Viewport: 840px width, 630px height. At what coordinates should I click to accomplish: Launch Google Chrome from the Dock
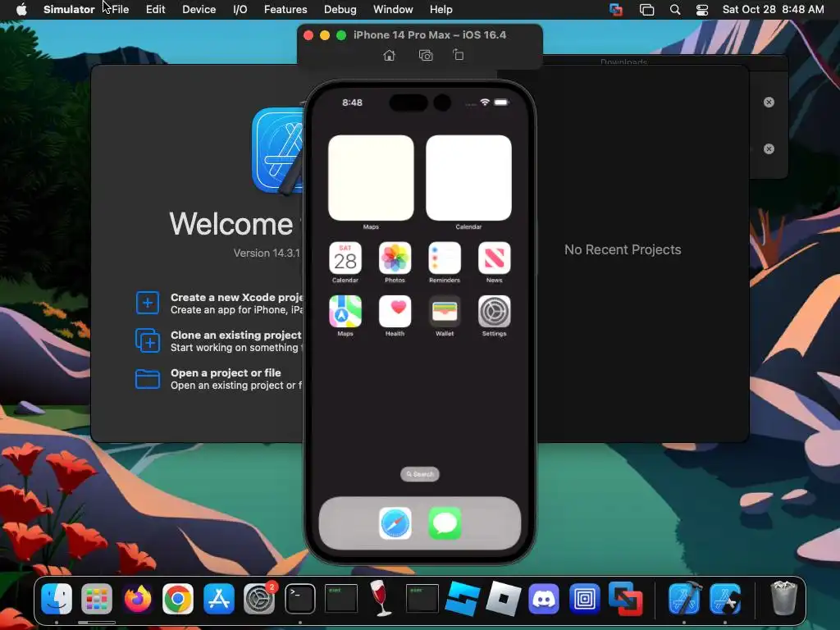click(178, 598)
